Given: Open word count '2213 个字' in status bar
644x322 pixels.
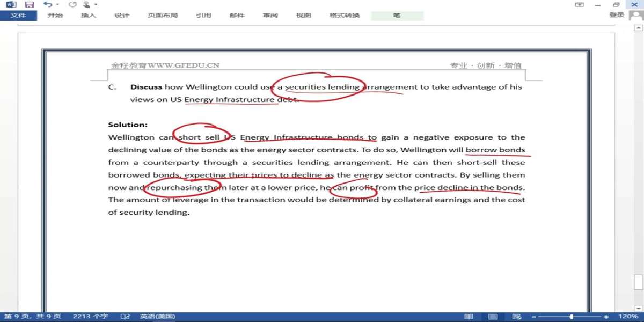Looking at the screenshot, I should point(90,317).
